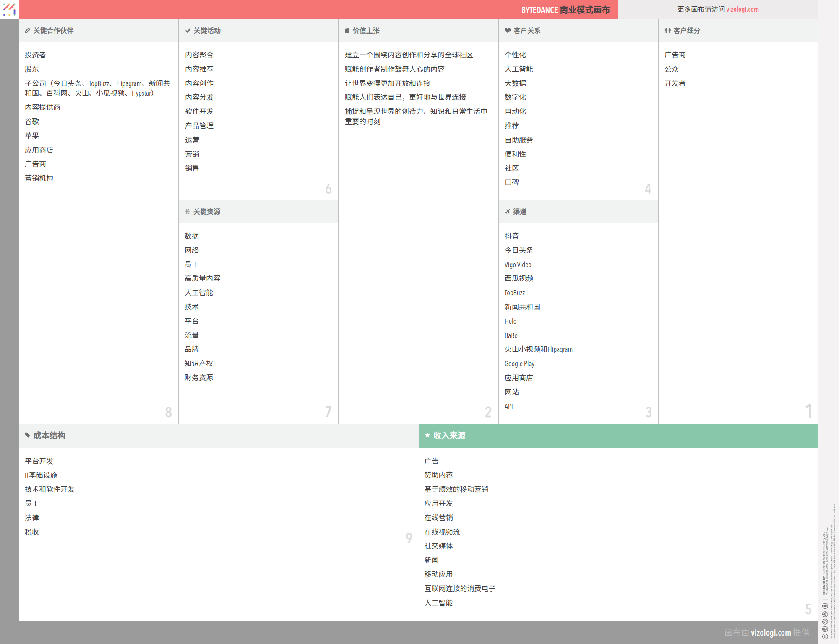
Task: Click the 内容聚合 activity item
Action: coord(199,55)
